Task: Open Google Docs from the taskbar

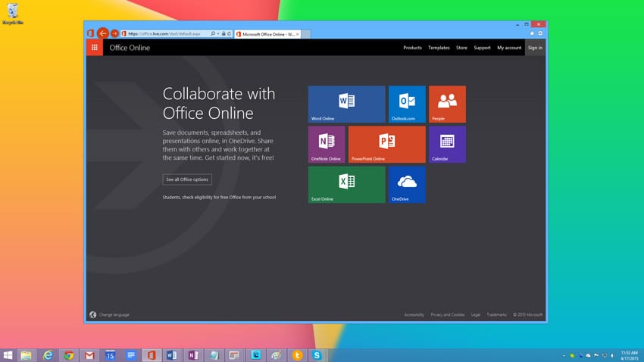Action: pyautogui.click(x=131, y=355)
